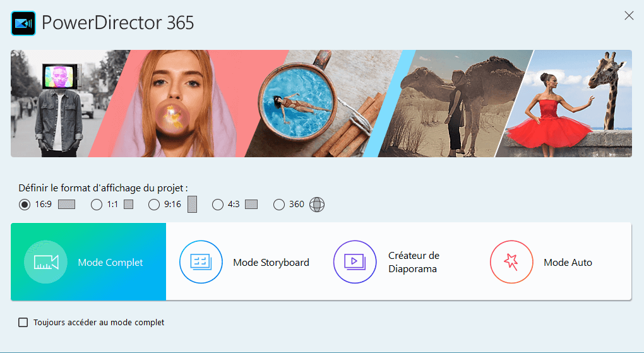Select the 1:1 aspect ratio radio button

click(x=97, y=204)
